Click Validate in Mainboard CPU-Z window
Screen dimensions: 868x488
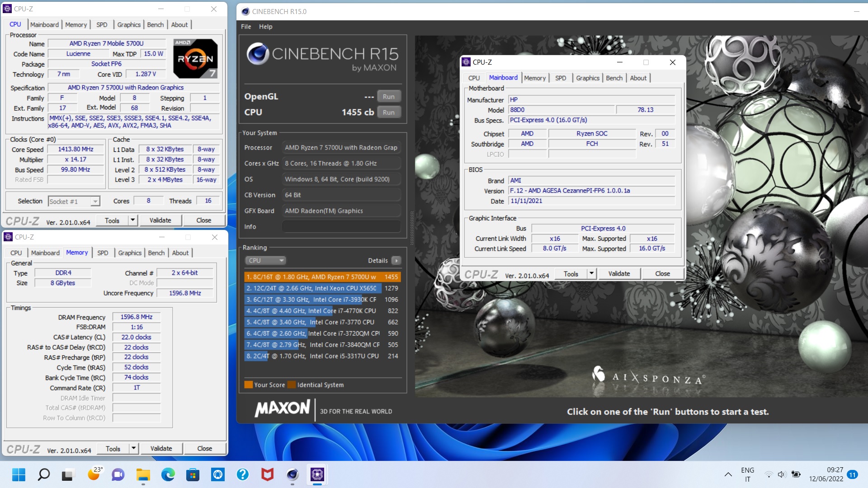(619, 273)
